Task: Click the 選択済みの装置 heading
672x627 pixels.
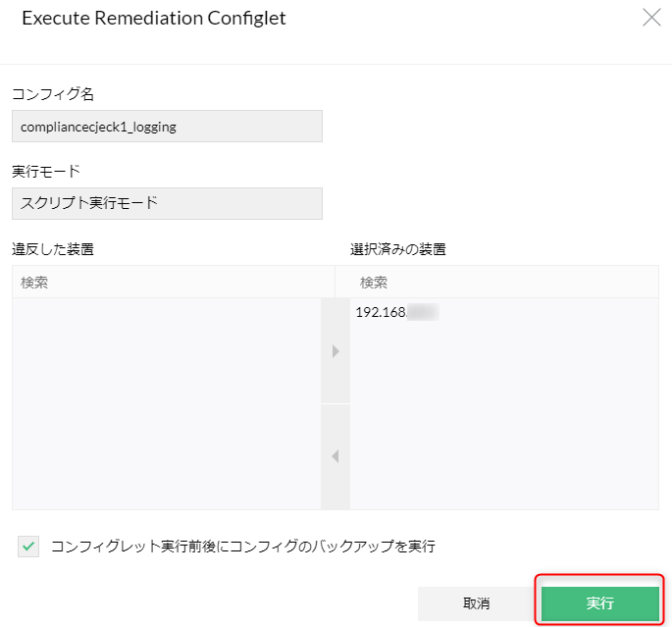Action: point(398,249)
